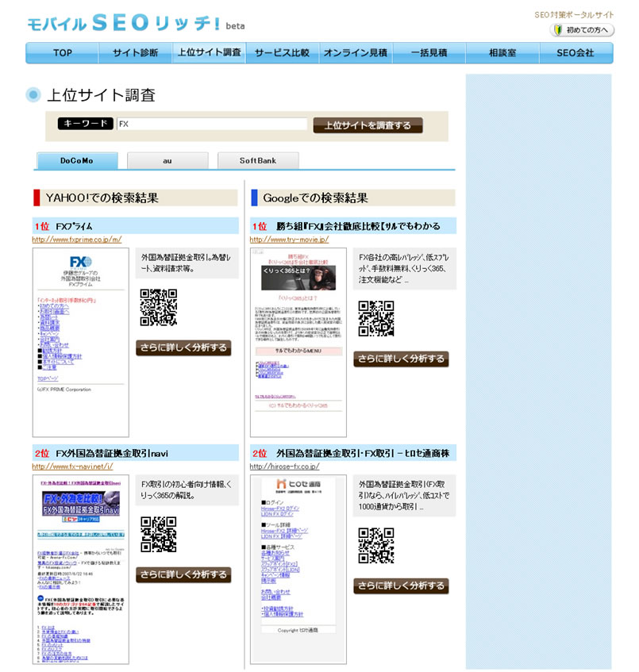The image size is (639, 672).
Task: Click the SEO対策ポータルサイト text
Action: (x=574, y=15)
